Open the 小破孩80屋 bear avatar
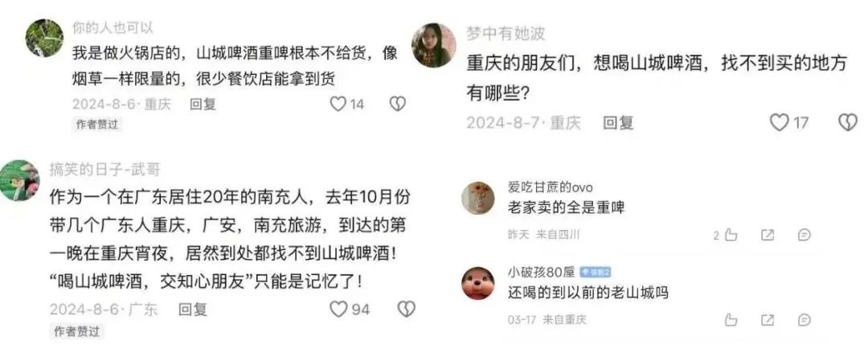This screenshot has width=868, height=345. 477,283
